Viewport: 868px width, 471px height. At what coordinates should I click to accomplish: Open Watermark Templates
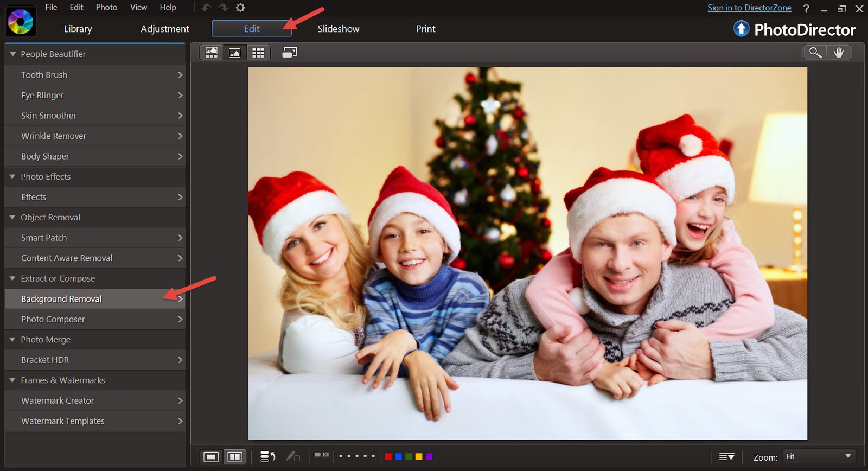tap(95, 421)
